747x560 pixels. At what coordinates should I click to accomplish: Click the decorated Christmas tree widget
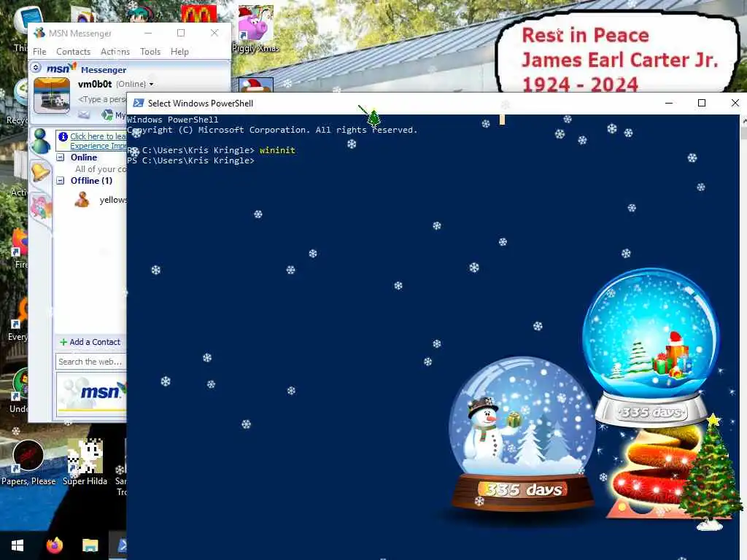(711, 472)
